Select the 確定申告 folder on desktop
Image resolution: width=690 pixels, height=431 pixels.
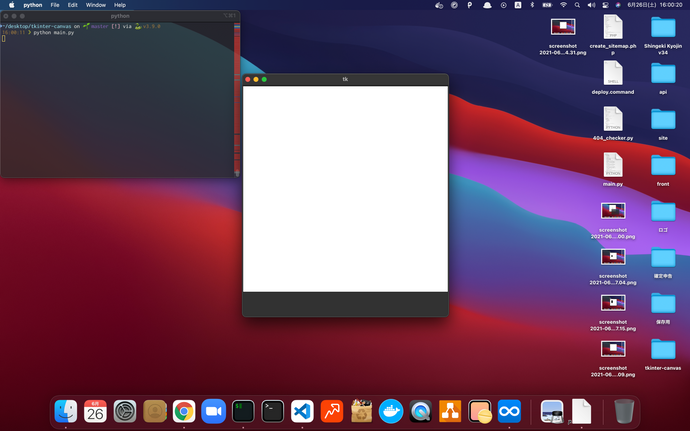663,262
